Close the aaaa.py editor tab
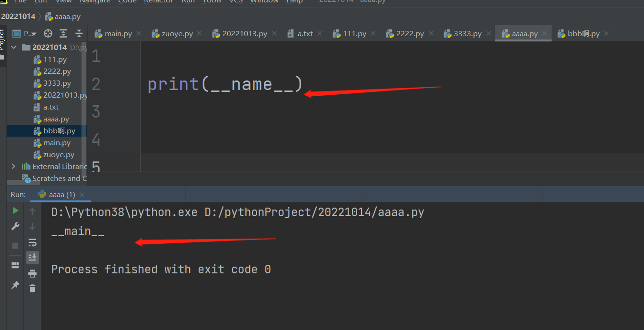Viewport: 644px width, 330px height. tap(544, 34)
